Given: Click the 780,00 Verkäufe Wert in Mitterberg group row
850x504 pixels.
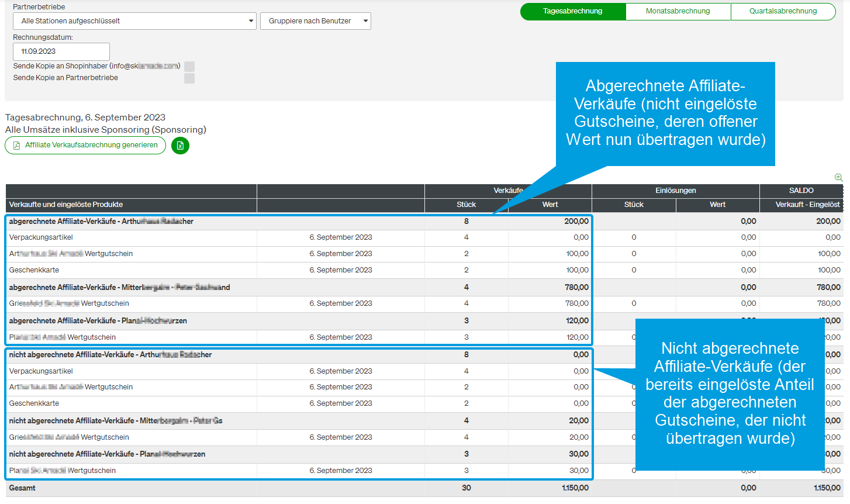Looking at the screenshot, I should point(577,287).
